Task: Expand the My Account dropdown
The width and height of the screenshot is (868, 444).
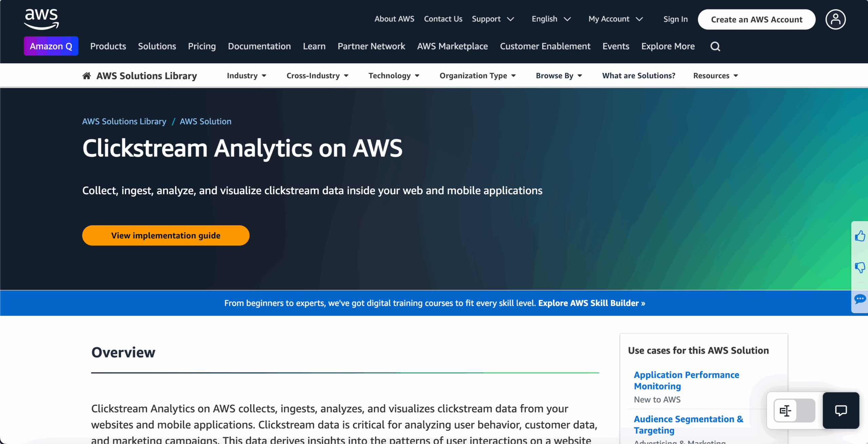Action: 616,19
